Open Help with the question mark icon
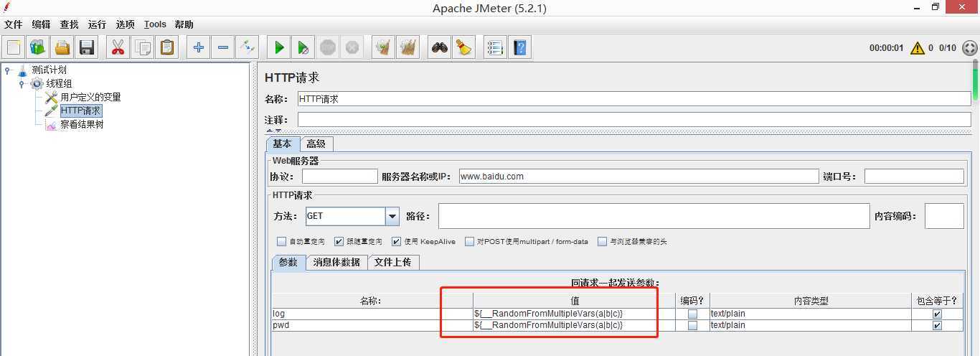Screen dimensions: 980x356 [x=520, y=47]
